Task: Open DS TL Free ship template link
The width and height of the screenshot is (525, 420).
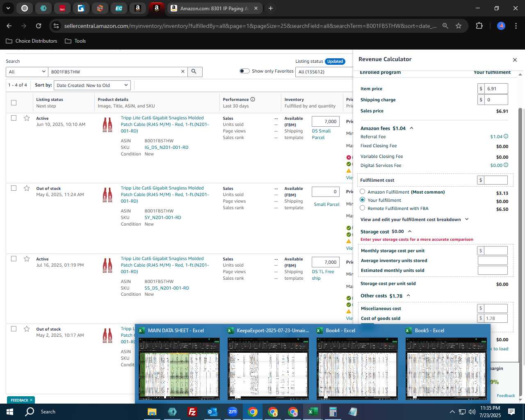Action: tap(323, 275)
